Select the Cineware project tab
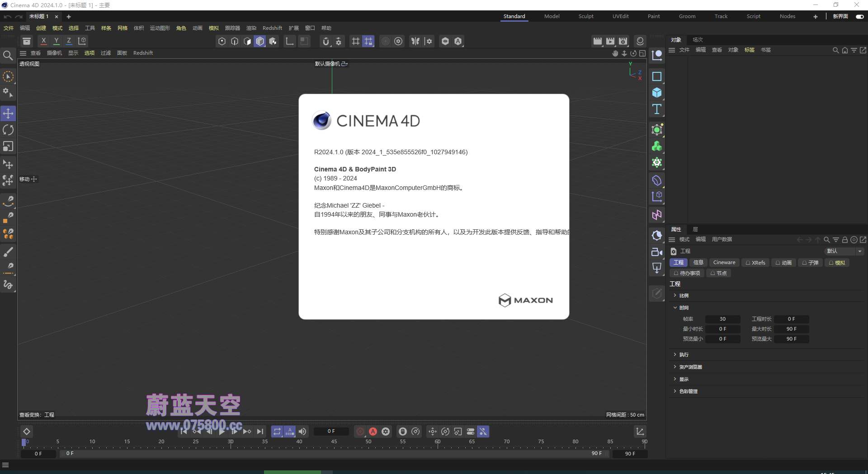This screenshot has height=474, width=868. (724, 262)
